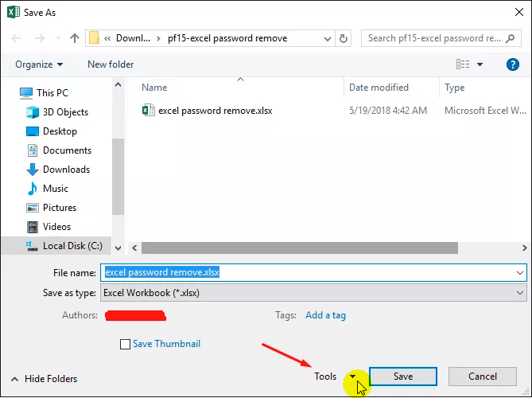This screenshot has width=532, height=398.
Task: Click the Back navigation arrow
Action: click(x=16, y=38)
